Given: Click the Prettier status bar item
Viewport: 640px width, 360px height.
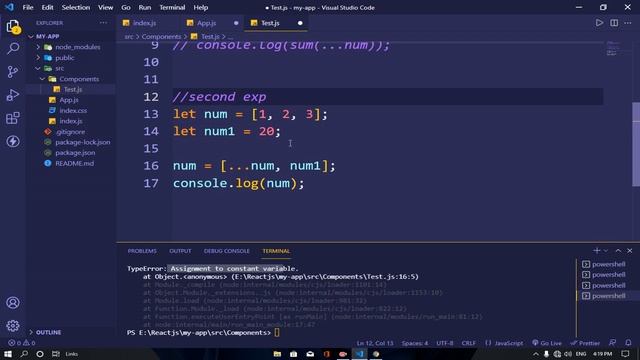Looking at the screenshot, I should pyautogui.click(x=585, y=343).
